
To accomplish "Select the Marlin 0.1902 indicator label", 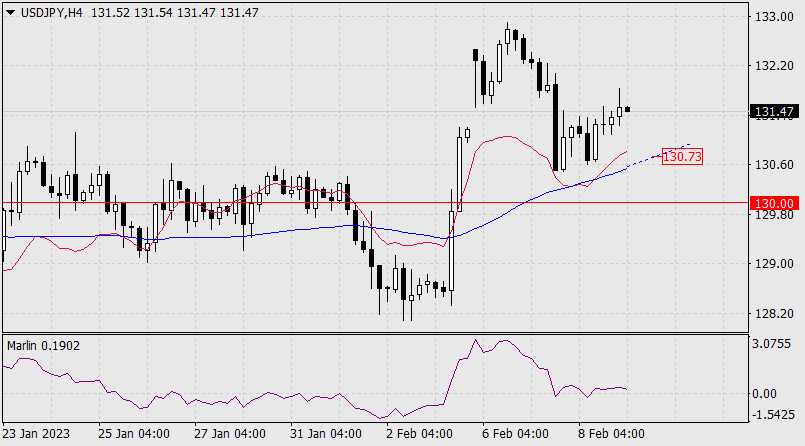I will pos(44,346).
